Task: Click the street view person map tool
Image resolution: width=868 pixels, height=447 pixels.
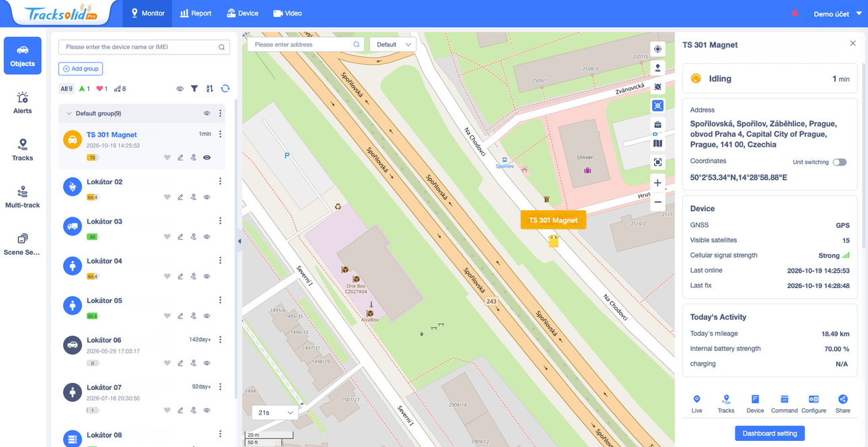Action: pos(658,68)
